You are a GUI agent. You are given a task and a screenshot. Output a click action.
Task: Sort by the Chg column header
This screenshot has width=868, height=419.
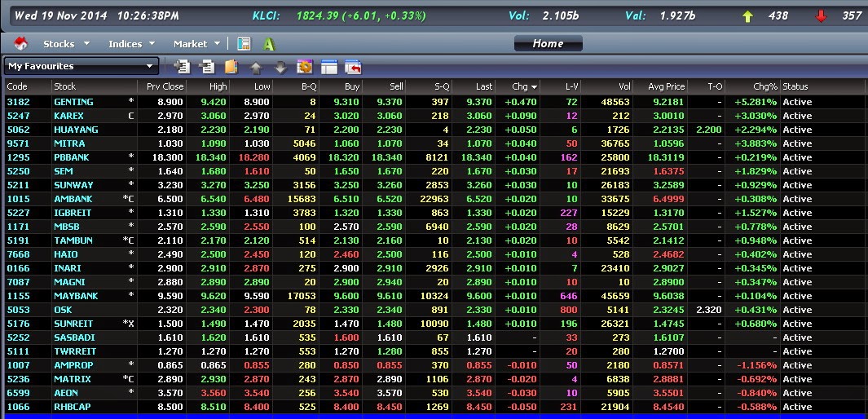pyautogui.click(x=518, y=86)
